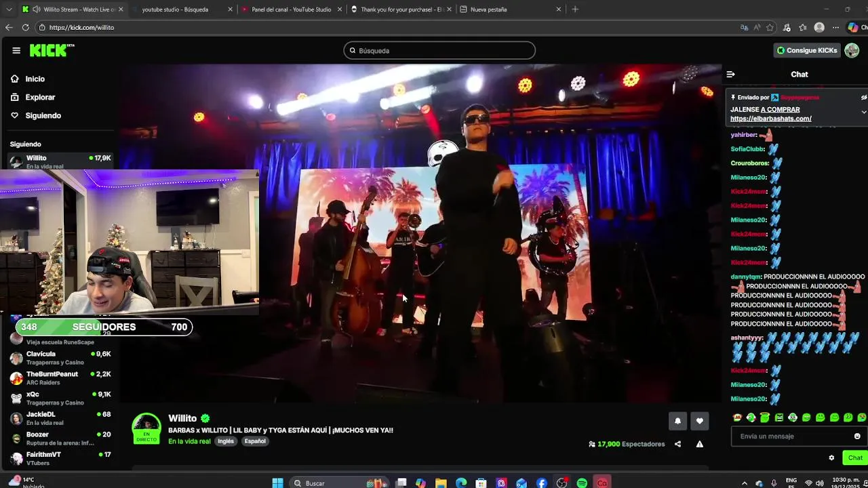The width and height of the screenshot is (868, 488).
Task: Click the Inglés tag
Action: [226, 441]
